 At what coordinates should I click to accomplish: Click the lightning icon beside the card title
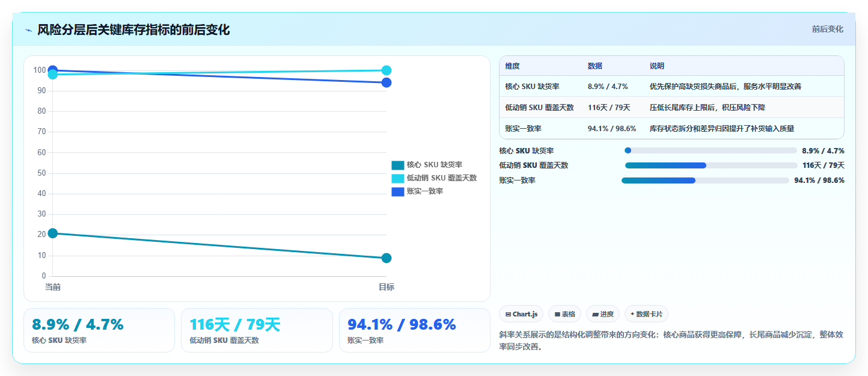(28, 30)
